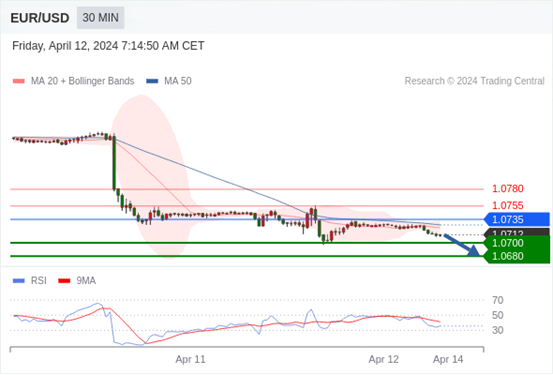Select the 1.0735 blue pivot price label
The height and width of the screenshot is (375, 553).
point(517,219)
